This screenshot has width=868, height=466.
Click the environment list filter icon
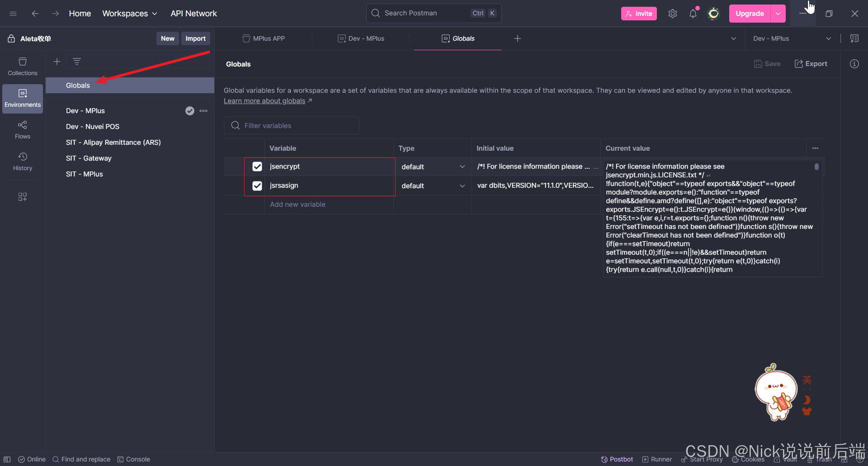pos(77,62)
